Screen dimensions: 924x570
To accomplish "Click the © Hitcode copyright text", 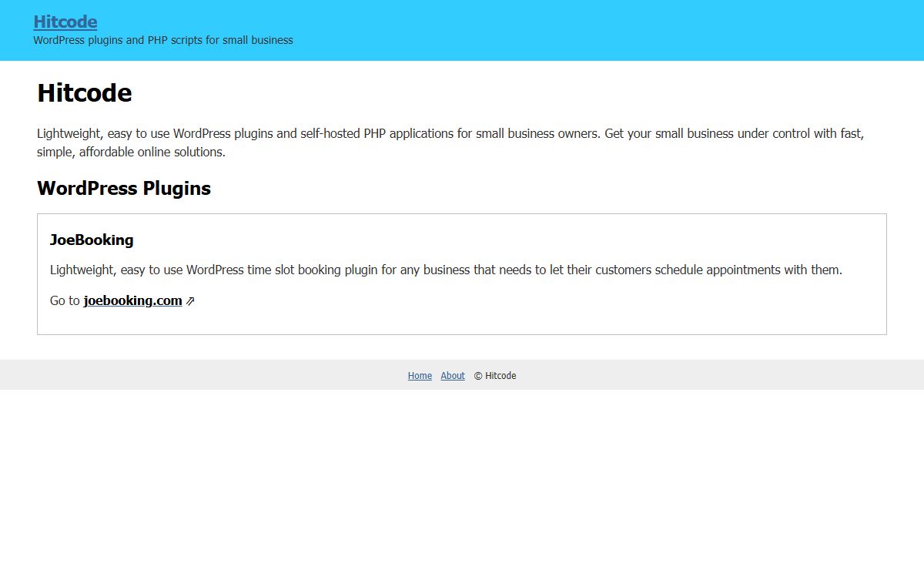I will point(495,376).
